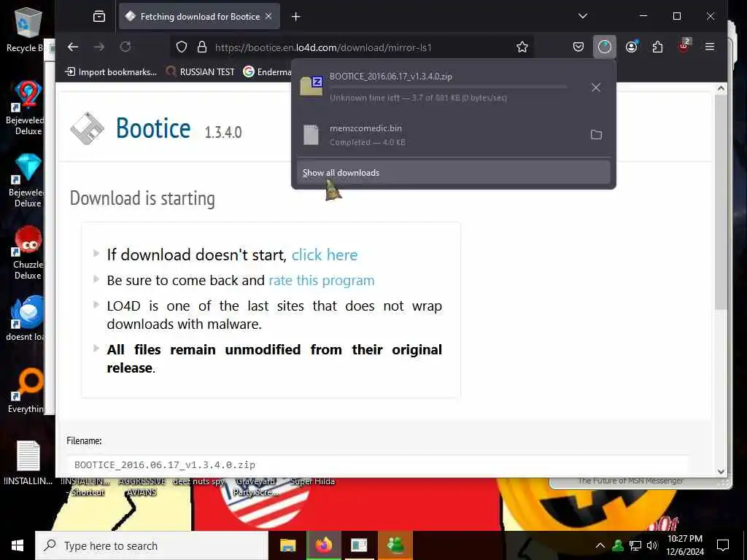Click the page scrollbar down arrow
The image size is (747, 560).
point(721,472)
